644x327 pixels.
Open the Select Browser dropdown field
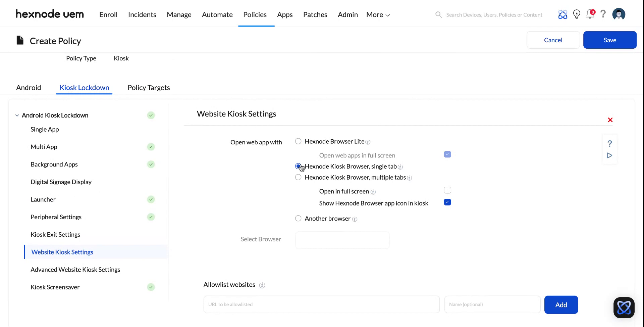pyautogui.click(x=342, y=240)
